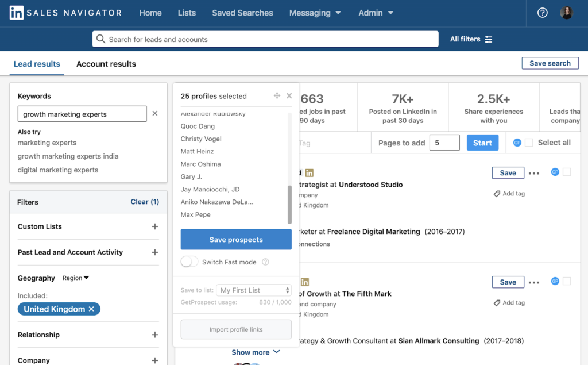Expand the Relationship filter
Image resolution: width=588 pixels, height=365 pixels.
pos(155,335)
